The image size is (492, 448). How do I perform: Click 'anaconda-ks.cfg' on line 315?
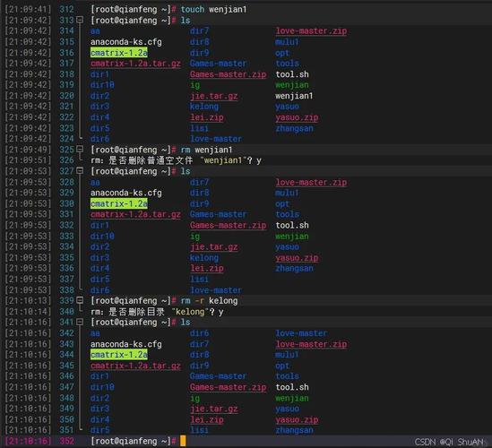point(126,42)
